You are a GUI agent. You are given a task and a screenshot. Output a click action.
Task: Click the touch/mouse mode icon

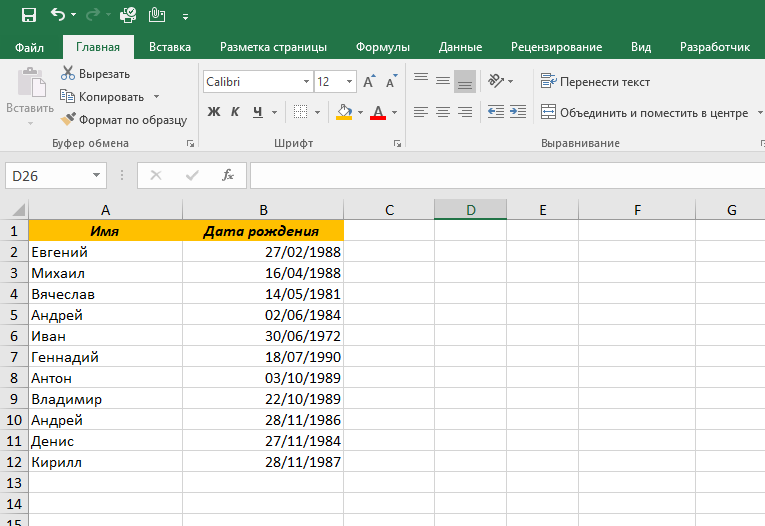coord(157,15)
